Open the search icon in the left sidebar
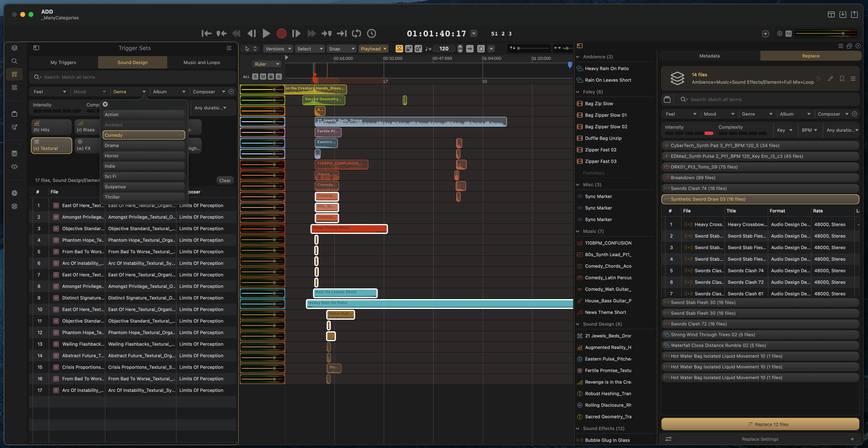 14,61
